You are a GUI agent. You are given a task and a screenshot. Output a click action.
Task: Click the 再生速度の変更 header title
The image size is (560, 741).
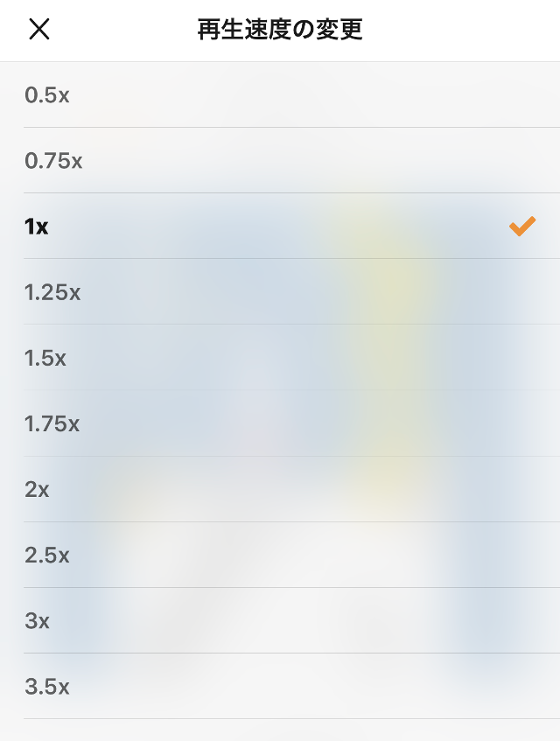coord(280,30)
